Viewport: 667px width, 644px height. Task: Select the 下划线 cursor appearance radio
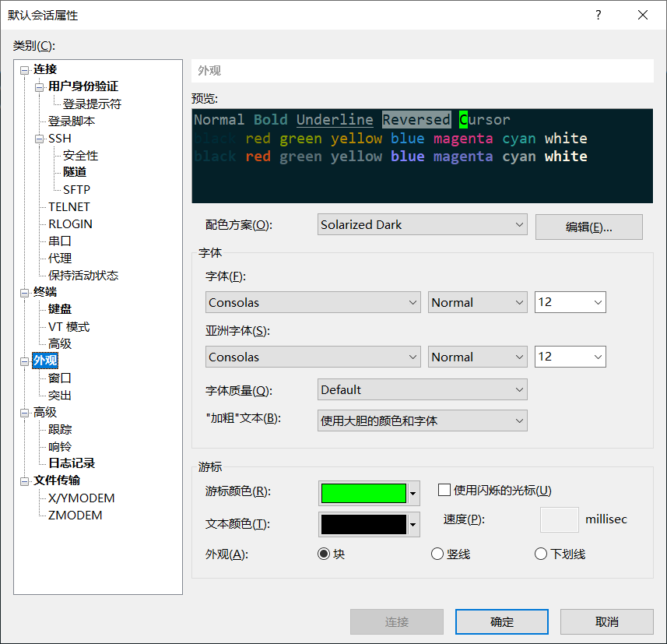[541, 554]
